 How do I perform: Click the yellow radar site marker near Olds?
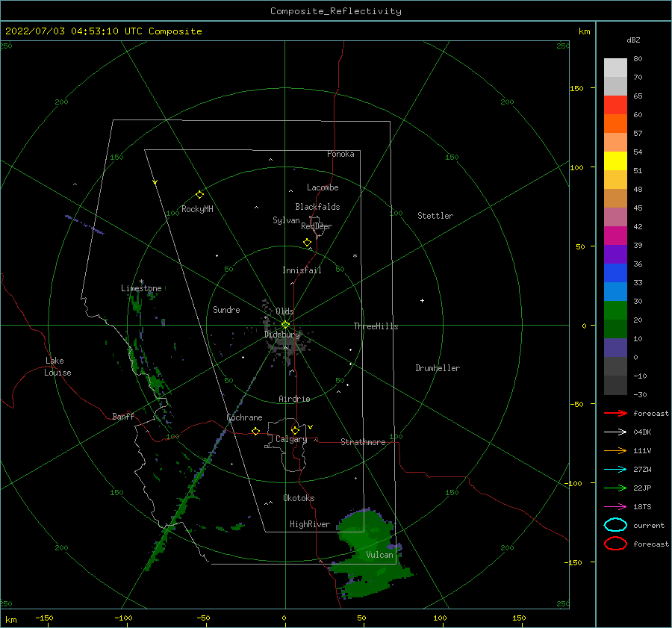point(285,325)
